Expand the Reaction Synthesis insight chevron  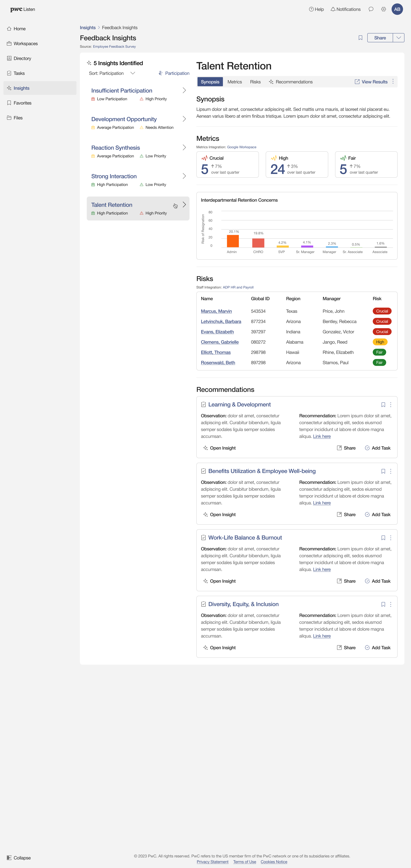click(x=184, y=148)
